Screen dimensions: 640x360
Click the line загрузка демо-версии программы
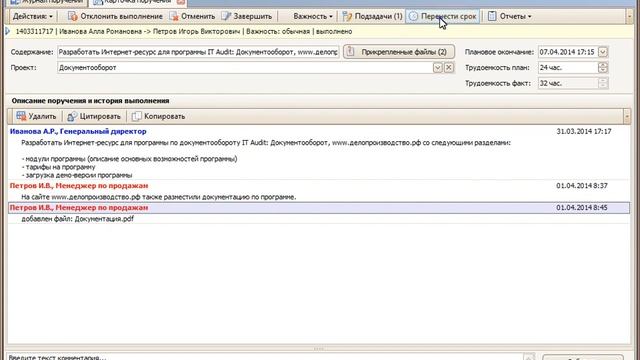pos(77,175)
